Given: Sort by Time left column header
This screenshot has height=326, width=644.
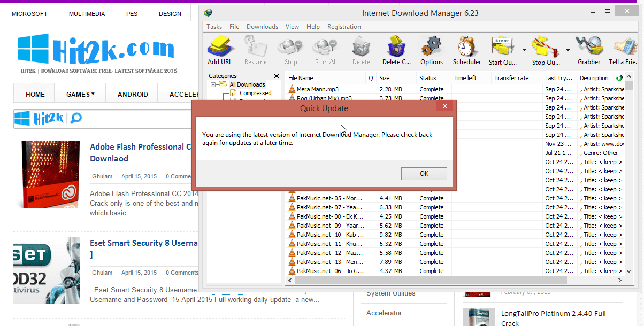Looking at the screenshot, I should pos(471,78).
